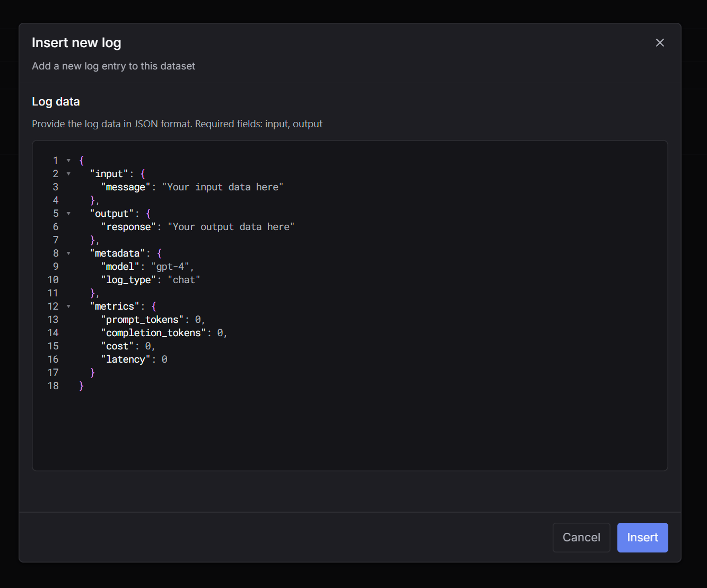Click line number 18 in the gutter
Viewport: 707px width, 588px height.
53,386
